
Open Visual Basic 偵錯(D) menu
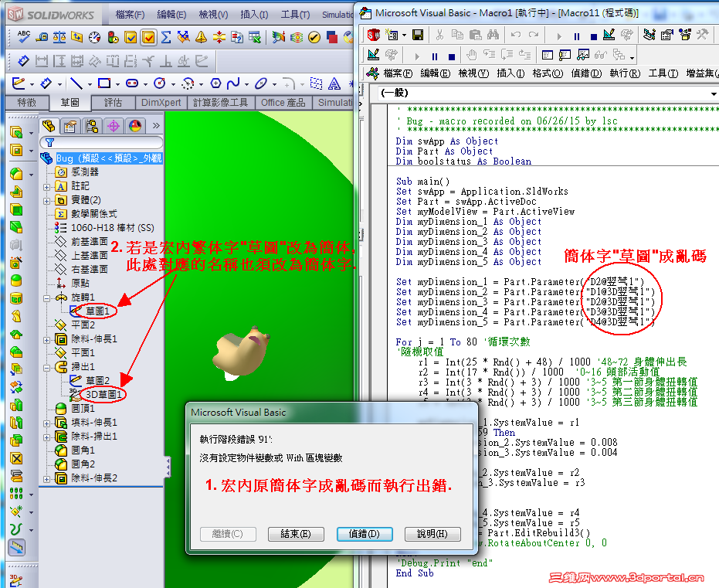(586, 73)
